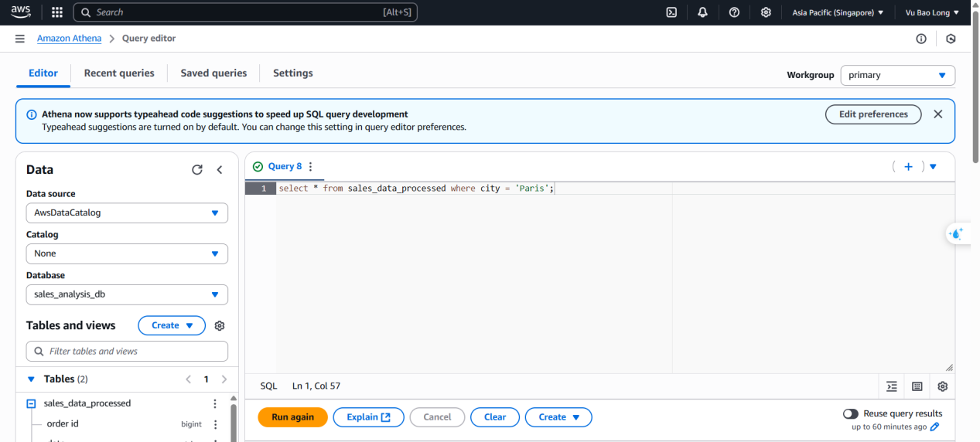Go to next tables page
The height and width of the screenshot is (442, 980).
224,379
